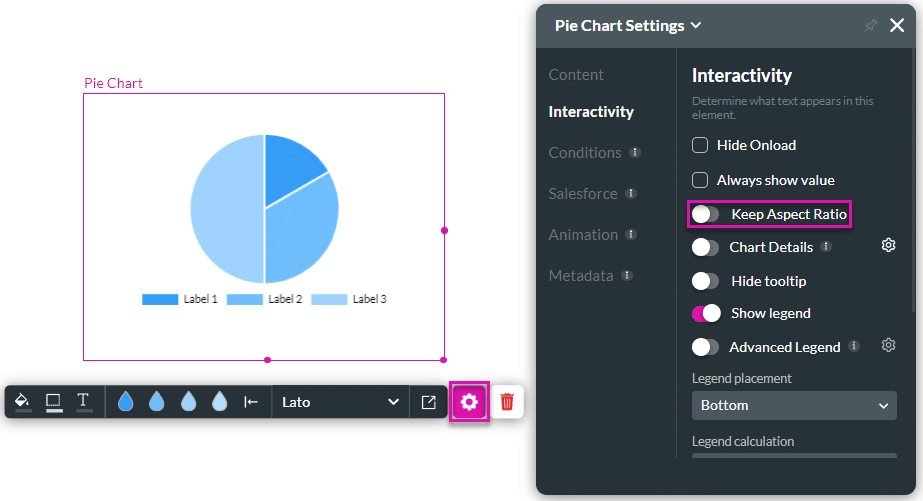Click info icon next to Conditions

[635, 152]
